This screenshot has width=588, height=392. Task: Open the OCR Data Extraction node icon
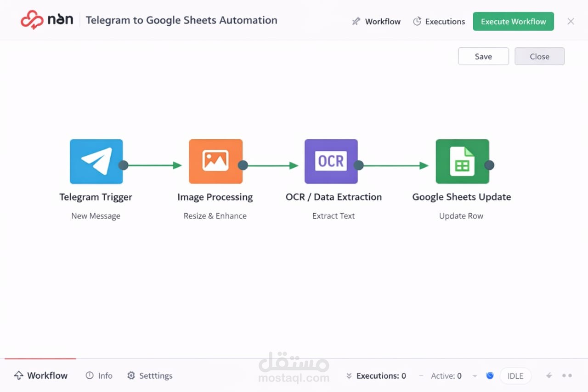331,161
